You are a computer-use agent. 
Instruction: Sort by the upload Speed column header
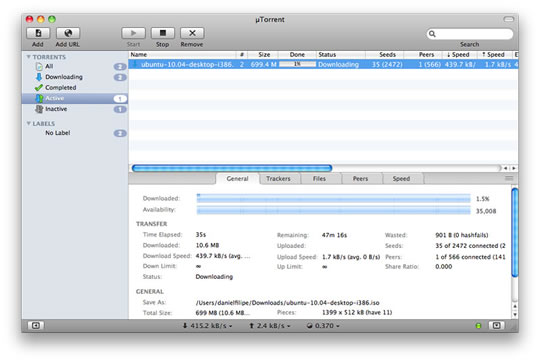495,54
